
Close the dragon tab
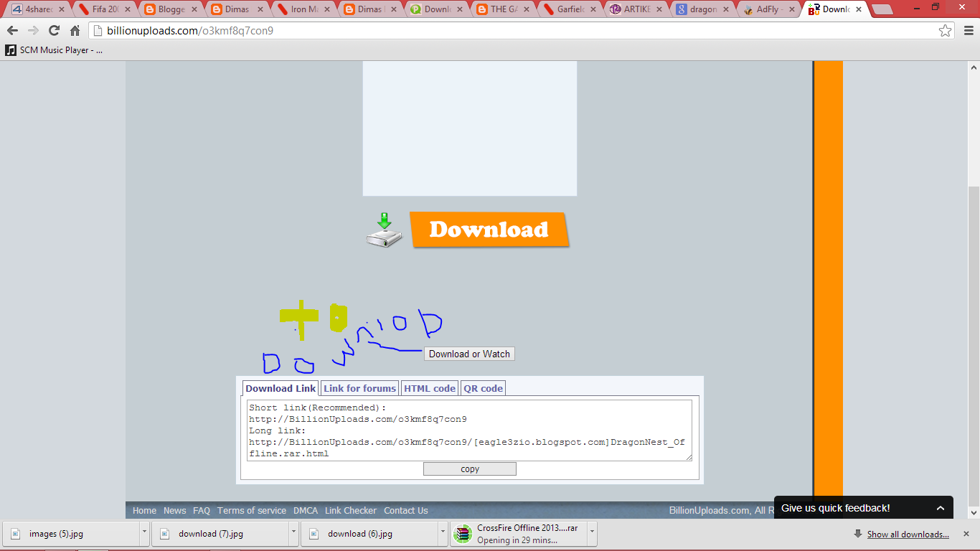pyautogui.click(x=725, y=10)
